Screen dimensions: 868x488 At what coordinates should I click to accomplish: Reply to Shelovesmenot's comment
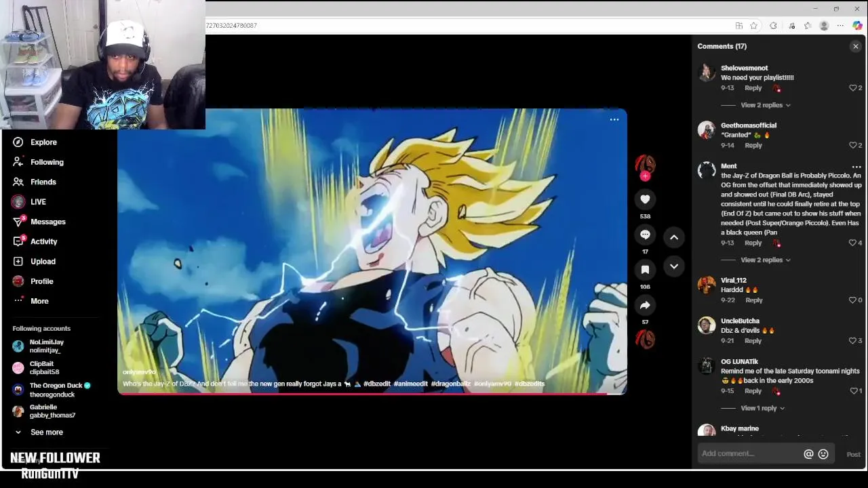click(753, 88)
